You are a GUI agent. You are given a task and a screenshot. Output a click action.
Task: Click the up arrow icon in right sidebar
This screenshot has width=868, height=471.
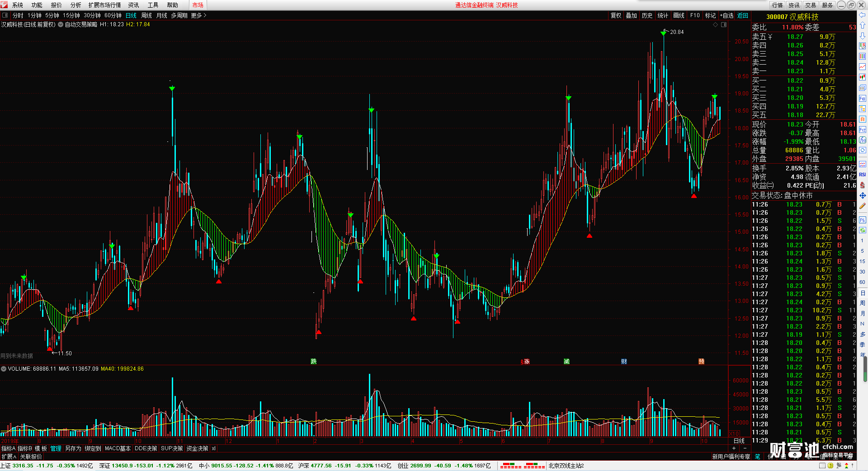click(863, 25)
